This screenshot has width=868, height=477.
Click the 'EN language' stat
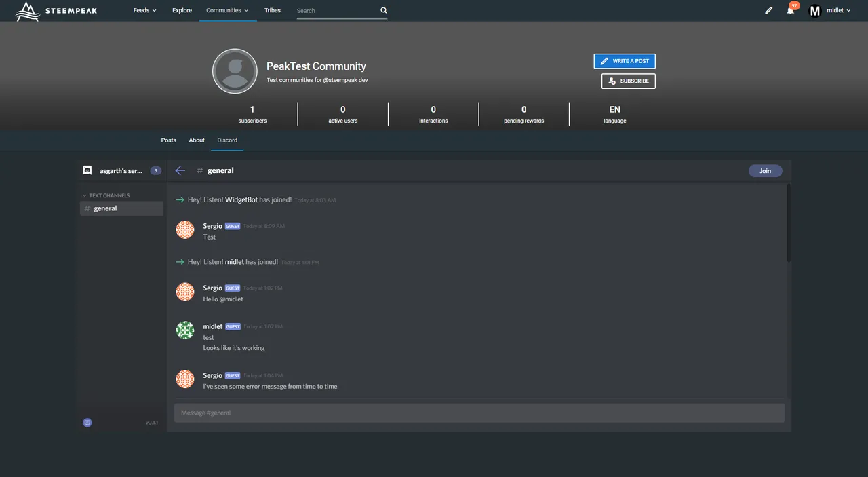coord(615,114)
